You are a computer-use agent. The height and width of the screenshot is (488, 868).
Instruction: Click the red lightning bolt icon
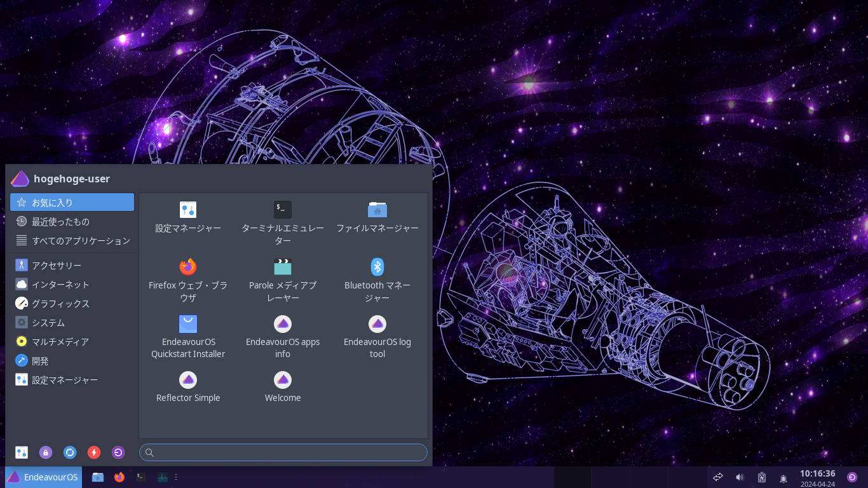coord(94,452)
